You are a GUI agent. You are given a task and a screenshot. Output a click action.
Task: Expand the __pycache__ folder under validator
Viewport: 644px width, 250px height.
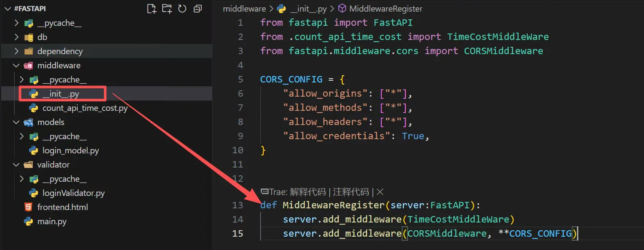(x=21, y=178)
